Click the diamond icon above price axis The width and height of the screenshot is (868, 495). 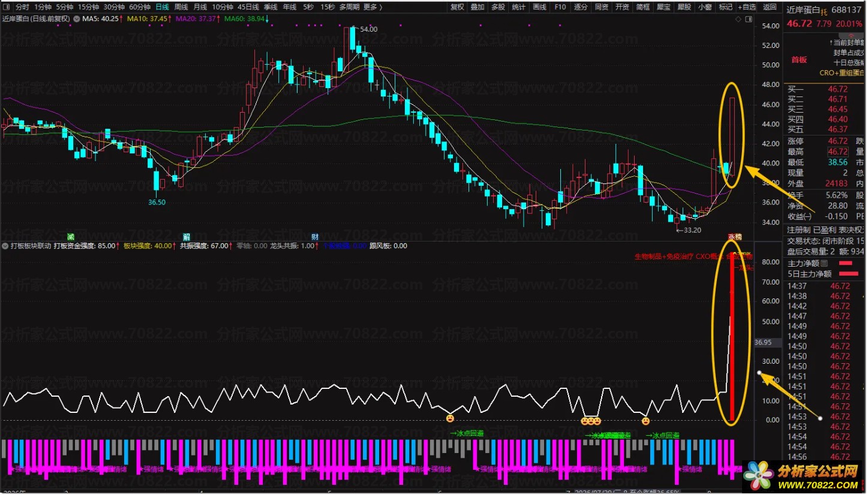click(738, 19)
